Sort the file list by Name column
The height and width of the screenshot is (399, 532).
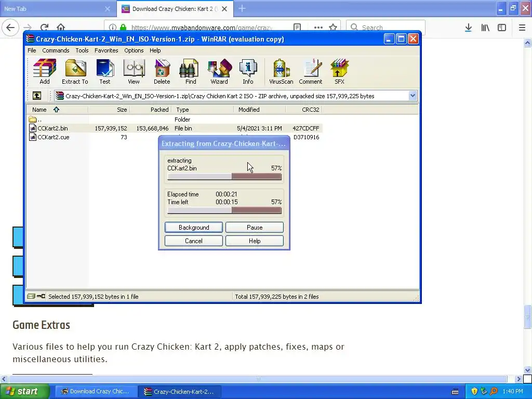click(57, 110)
